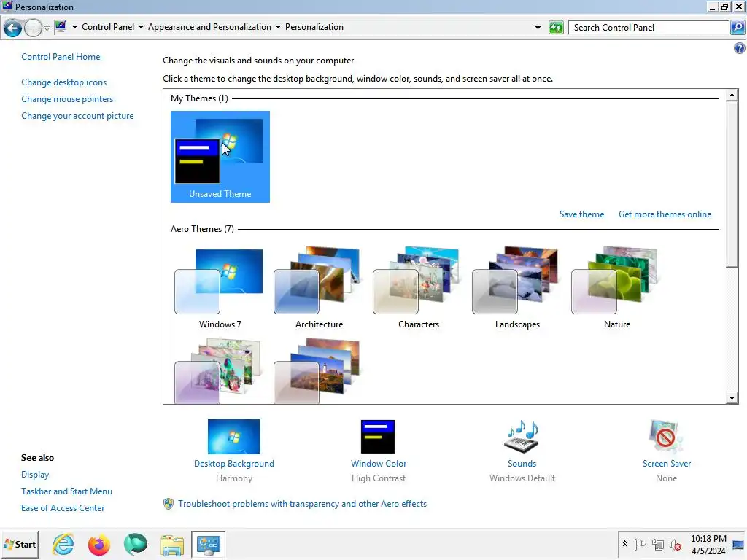The width and height of the screenshot is (747, 560).
Task: Open Change your account picture link
Action: [x=77, y=116]
